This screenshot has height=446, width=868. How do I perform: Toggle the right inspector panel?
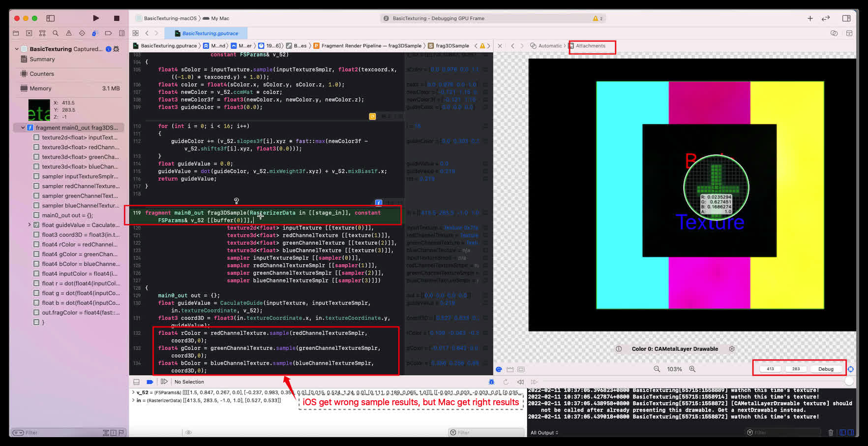pos(846,18)
